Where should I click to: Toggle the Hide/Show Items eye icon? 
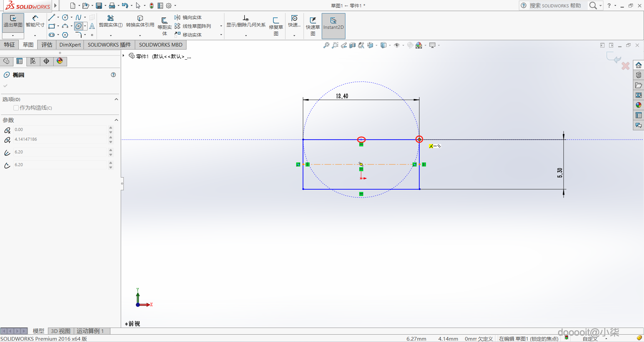397,45
